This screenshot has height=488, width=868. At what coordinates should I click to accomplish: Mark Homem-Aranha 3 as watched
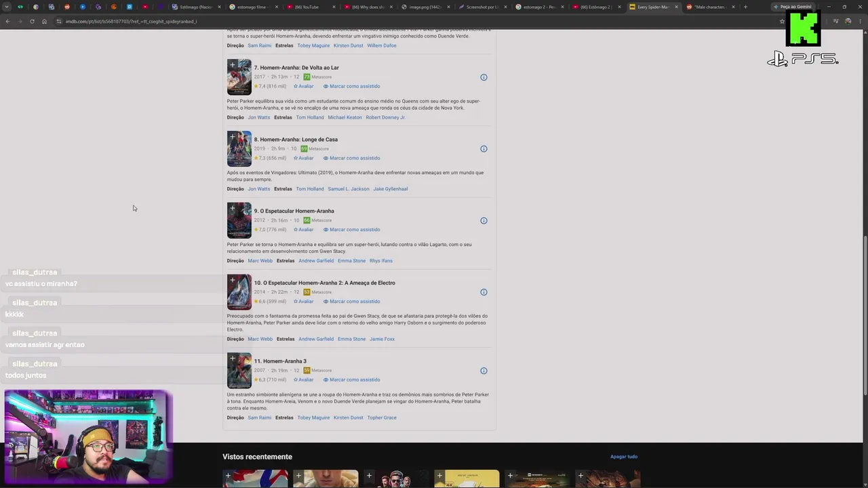pyautogui.click(x=351, y=380)
